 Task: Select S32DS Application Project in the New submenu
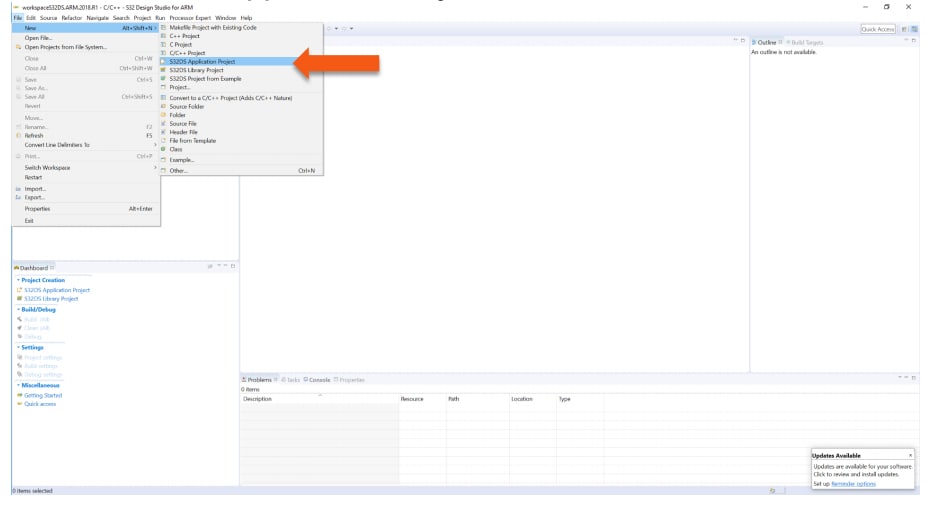(x=202, y=62)
